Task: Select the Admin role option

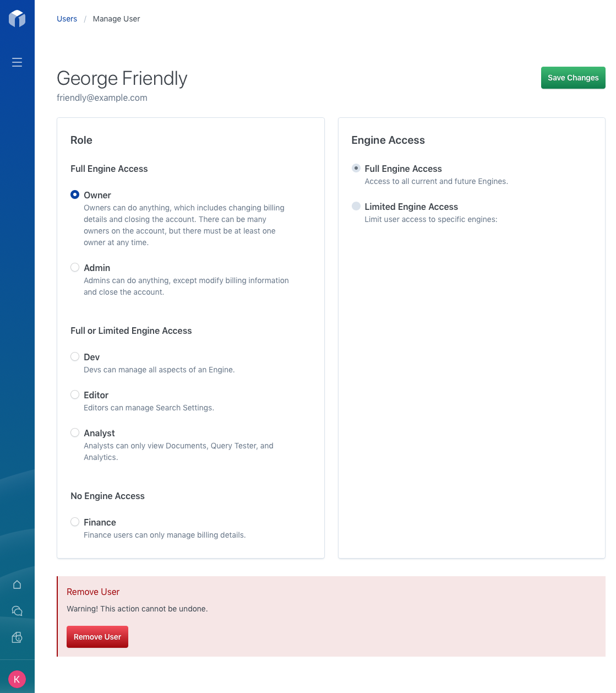Action: pyautogui.click(x=75, y=267)
